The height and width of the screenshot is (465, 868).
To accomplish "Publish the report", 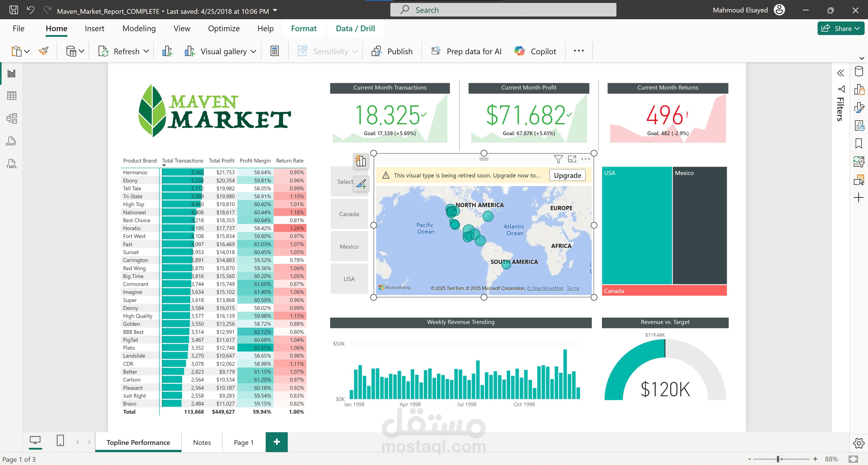I will click(x=392, y=51).
